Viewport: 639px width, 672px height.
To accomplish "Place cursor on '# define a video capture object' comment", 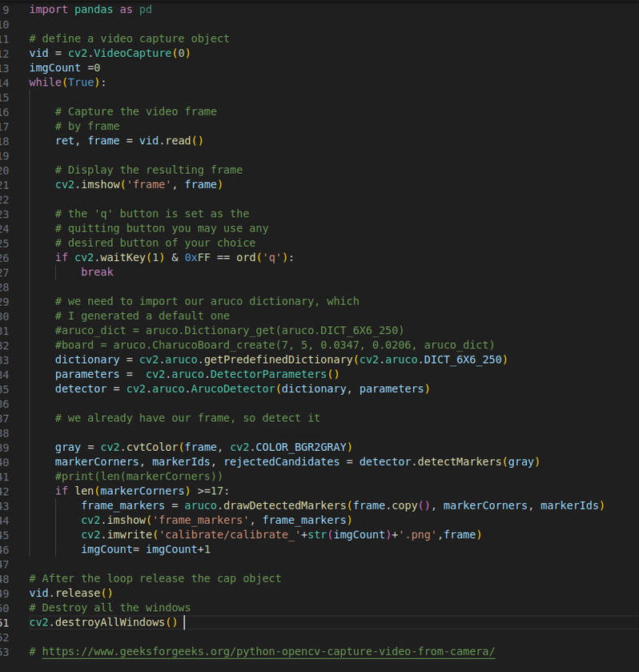I will [129, 38].
